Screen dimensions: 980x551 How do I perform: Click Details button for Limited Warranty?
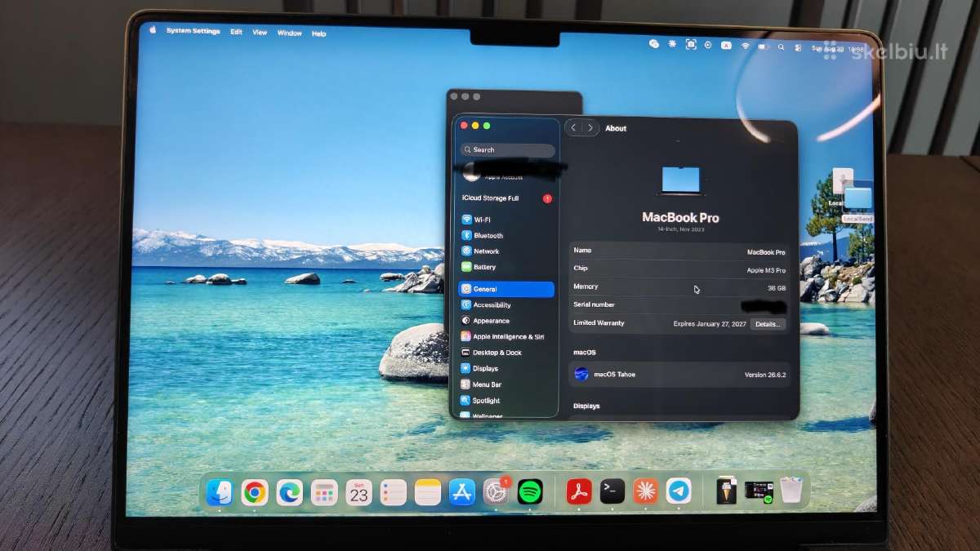[768, 324]
